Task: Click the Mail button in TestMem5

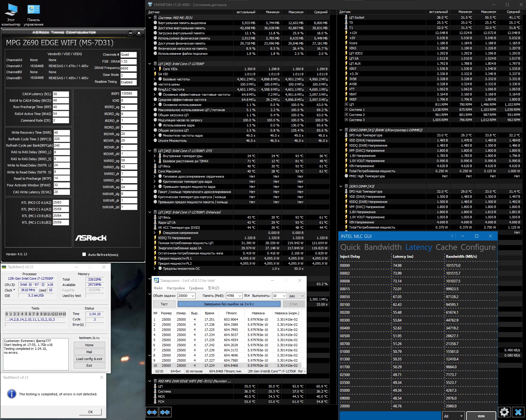Action: point(89,352)
